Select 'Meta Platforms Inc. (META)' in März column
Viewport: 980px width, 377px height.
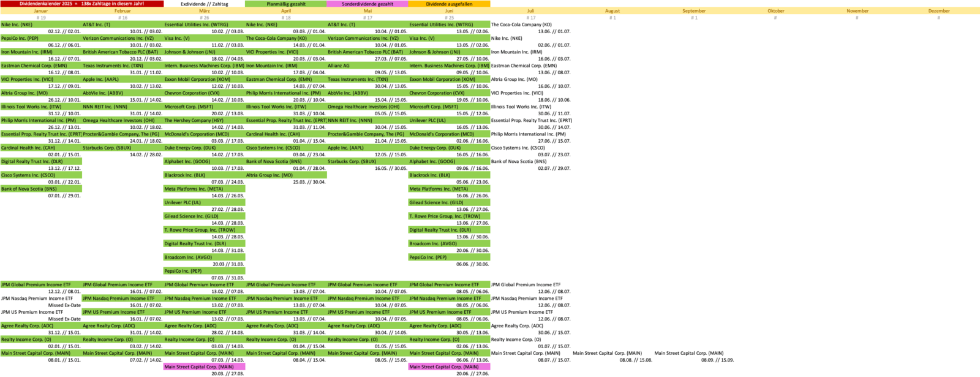pos(204,189)
